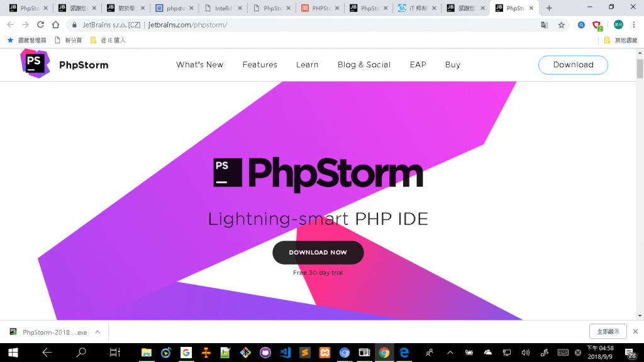This screenshot has height=362, width=644.
Task: Open the blue Chromium icon in taskbar
Action: pyautogui.click(x=344, y=353)
